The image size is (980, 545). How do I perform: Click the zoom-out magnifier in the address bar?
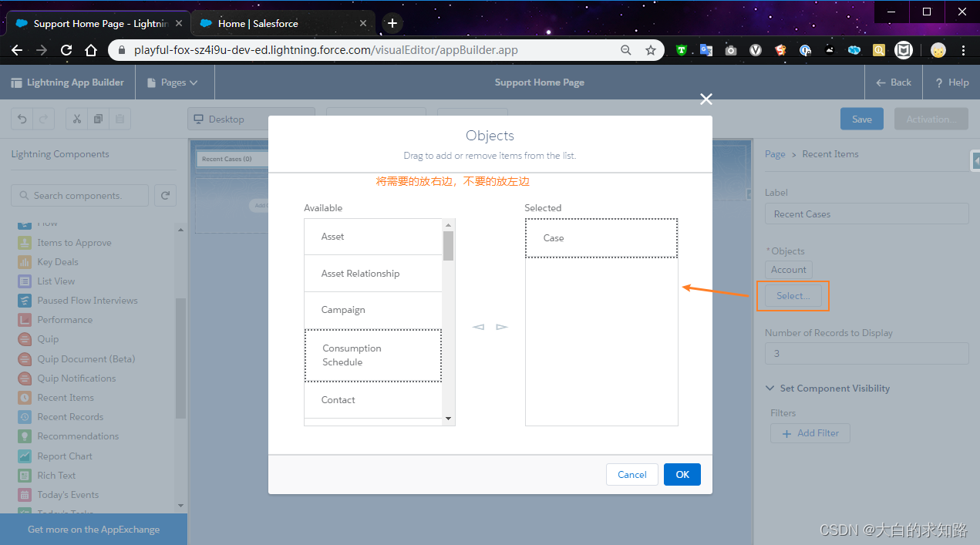[626, 50]
